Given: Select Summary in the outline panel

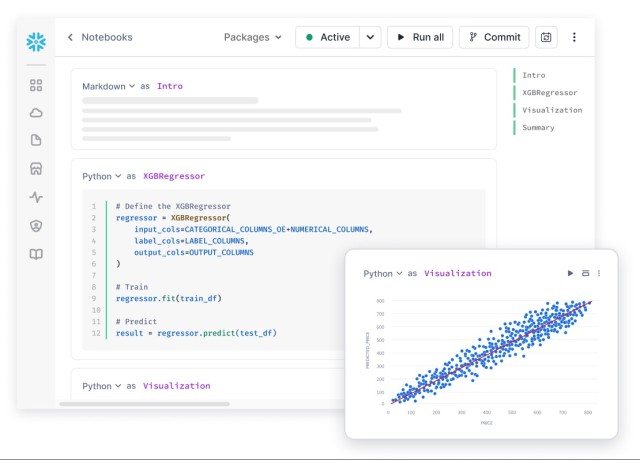Looking at the screenshot, I should 538,127.
